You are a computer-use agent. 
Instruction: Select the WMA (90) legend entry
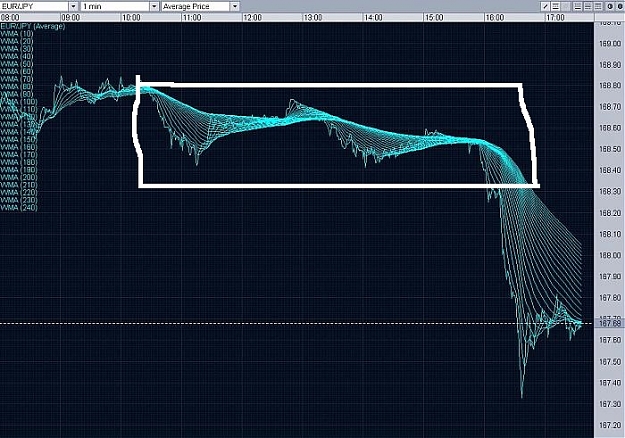(x=17, y=94)
